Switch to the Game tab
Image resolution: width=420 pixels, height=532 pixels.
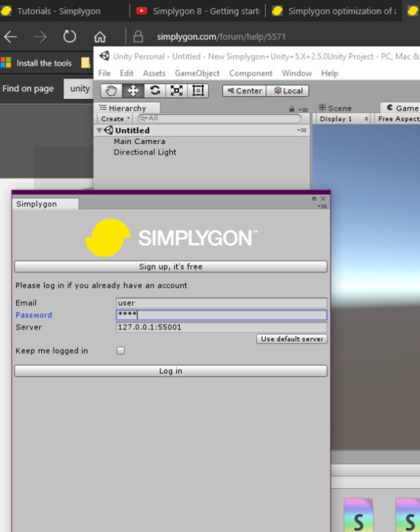point(402,108)
